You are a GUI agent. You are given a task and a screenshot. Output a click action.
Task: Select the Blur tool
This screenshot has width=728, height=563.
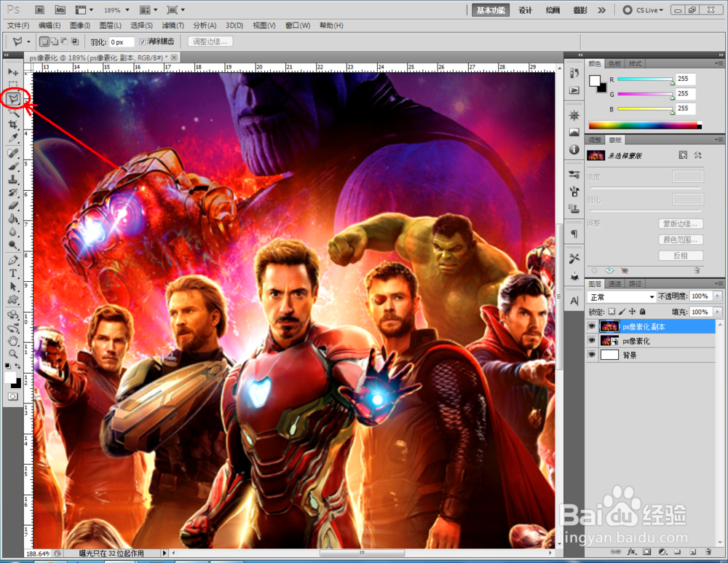(13, 232)
